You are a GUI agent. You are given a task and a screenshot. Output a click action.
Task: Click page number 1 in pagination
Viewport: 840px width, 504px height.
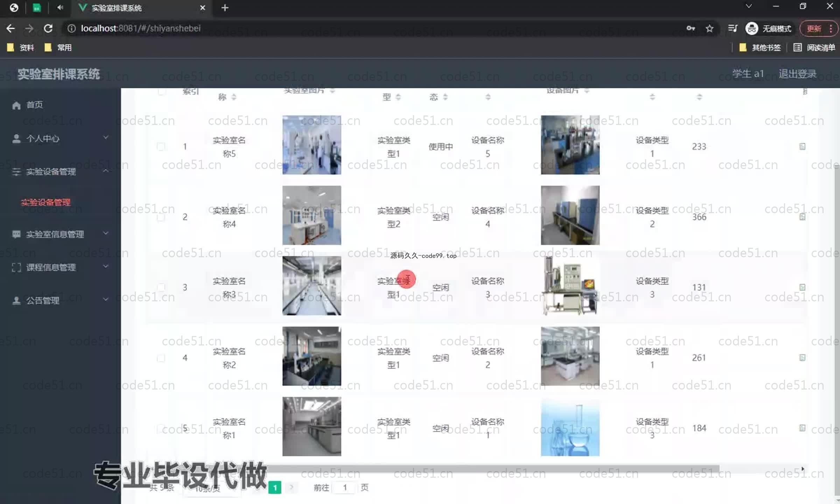(275, 488)
